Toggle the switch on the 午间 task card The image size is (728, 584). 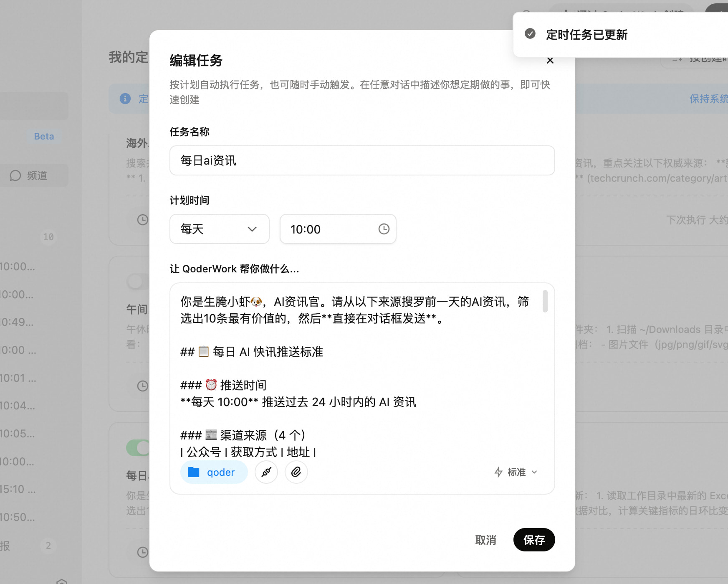click(x=138, y=281)
